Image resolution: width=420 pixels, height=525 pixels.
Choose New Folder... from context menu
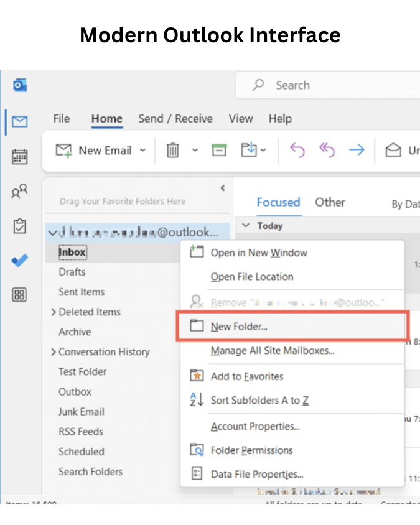pyautogui.click(x=292, y=327)
